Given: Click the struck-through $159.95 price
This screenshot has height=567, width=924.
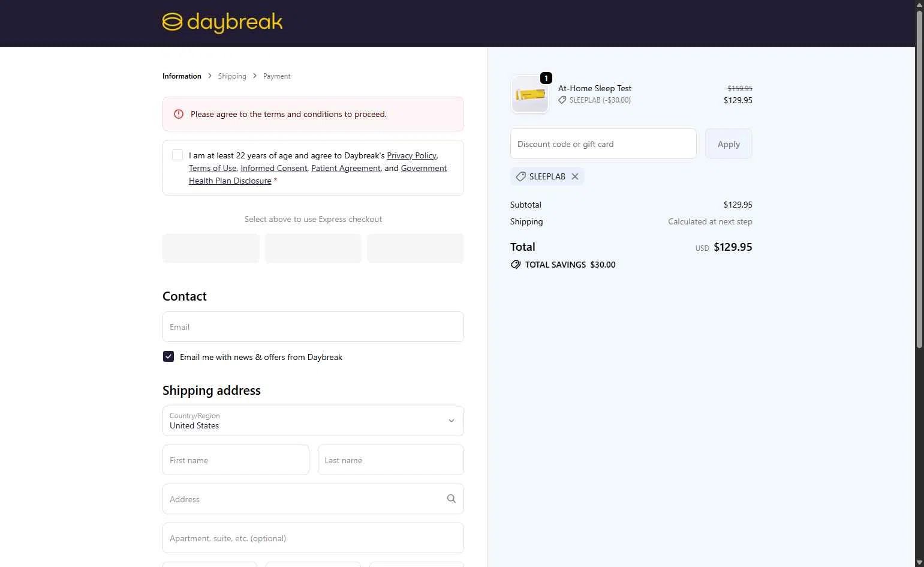Looking at the screenshot, I should pos(740,88).
